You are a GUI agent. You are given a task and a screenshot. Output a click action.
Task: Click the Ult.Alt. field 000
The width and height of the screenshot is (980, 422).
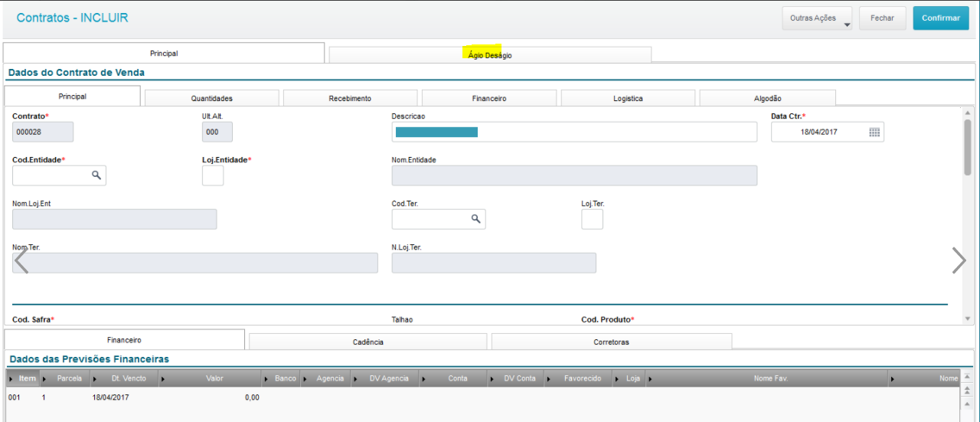[x=217, y=132]
